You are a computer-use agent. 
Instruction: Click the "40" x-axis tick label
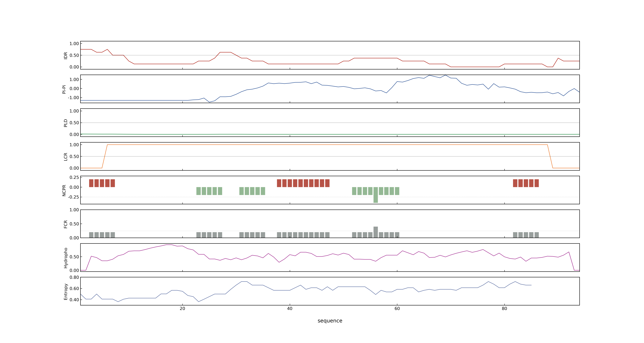click(290, 309)
